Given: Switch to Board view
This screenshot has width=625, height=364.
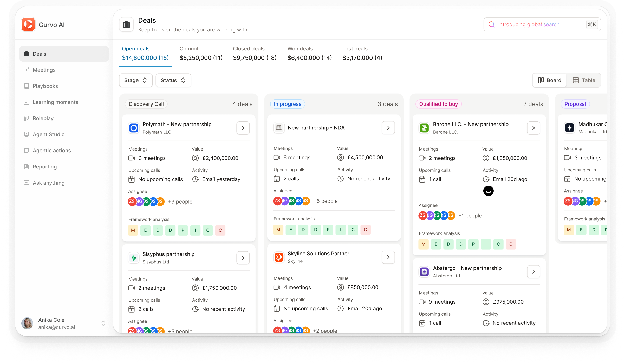Looking at the screenshot, I should click(x=550, y=80).
